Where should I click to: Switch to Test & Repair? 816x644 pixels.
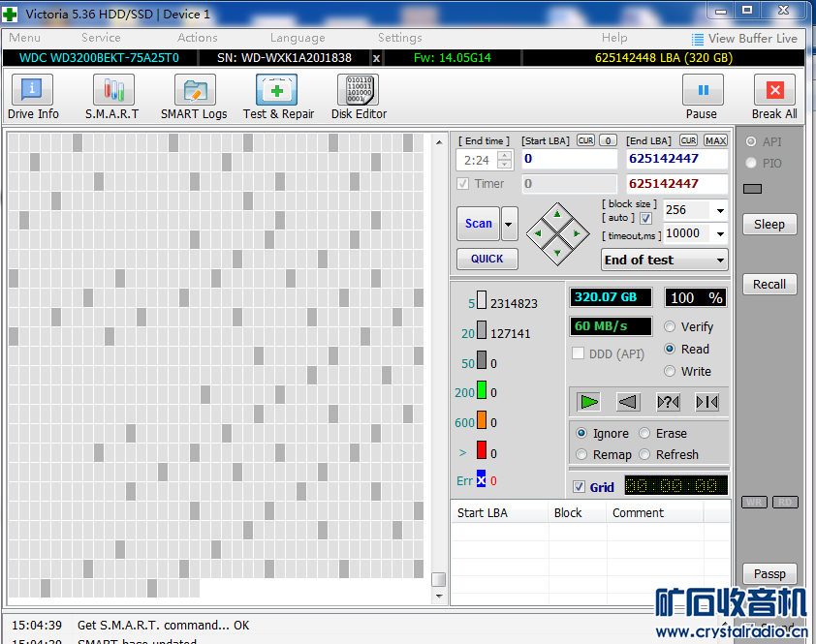278,97
